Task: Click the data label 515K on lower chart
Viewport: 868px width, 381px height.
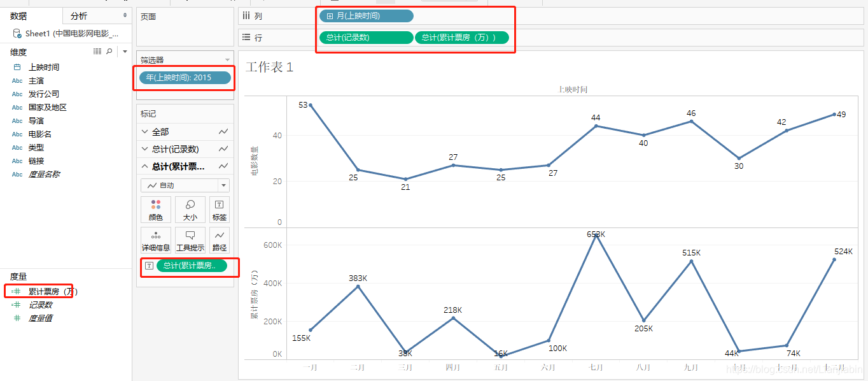Action: (x=691, y=253)
